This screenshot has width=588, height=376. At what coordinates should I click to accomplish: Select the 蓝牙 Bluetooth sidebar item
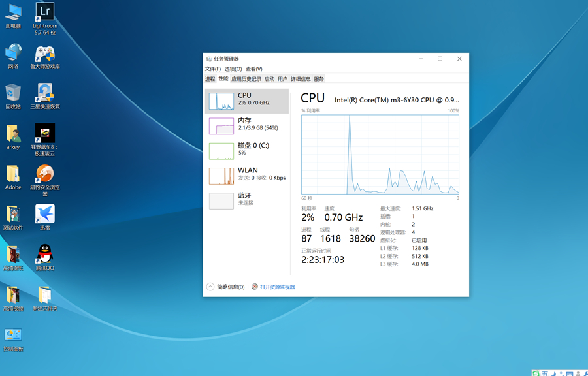tap(247, 201)
